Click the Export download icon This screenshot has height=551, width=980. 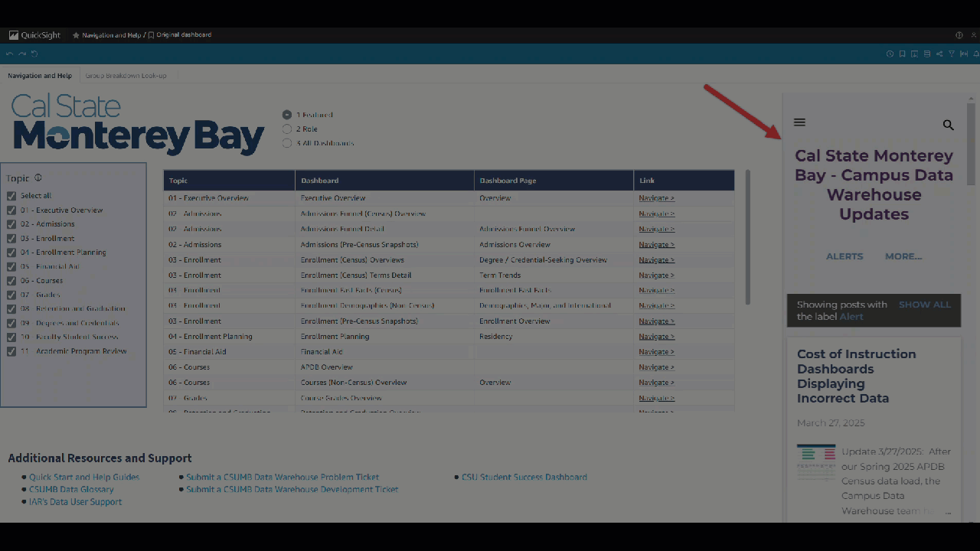(914, 54)
